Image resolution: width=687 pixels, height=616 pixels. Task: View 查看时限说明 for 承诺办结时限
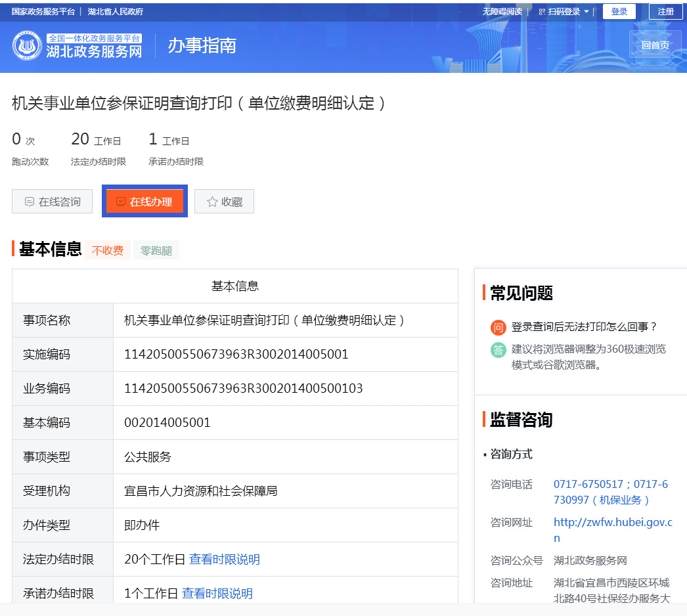coord(217,594)
